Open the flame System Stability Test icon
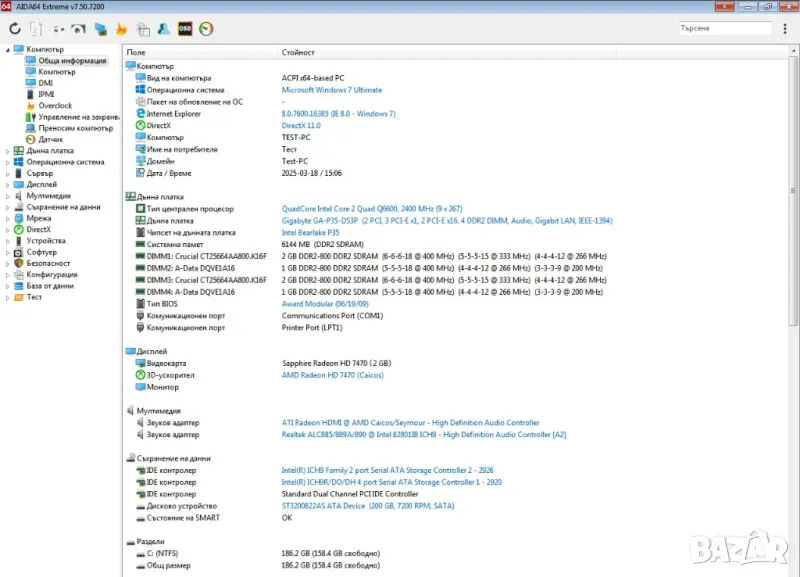Viewport: 800px width, 577px height. point(122,29)
